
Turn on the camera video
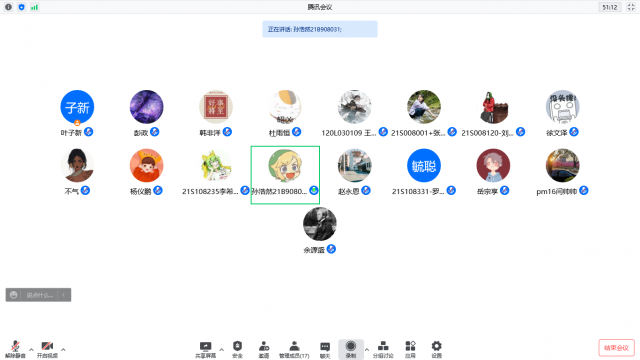[47, 349]
